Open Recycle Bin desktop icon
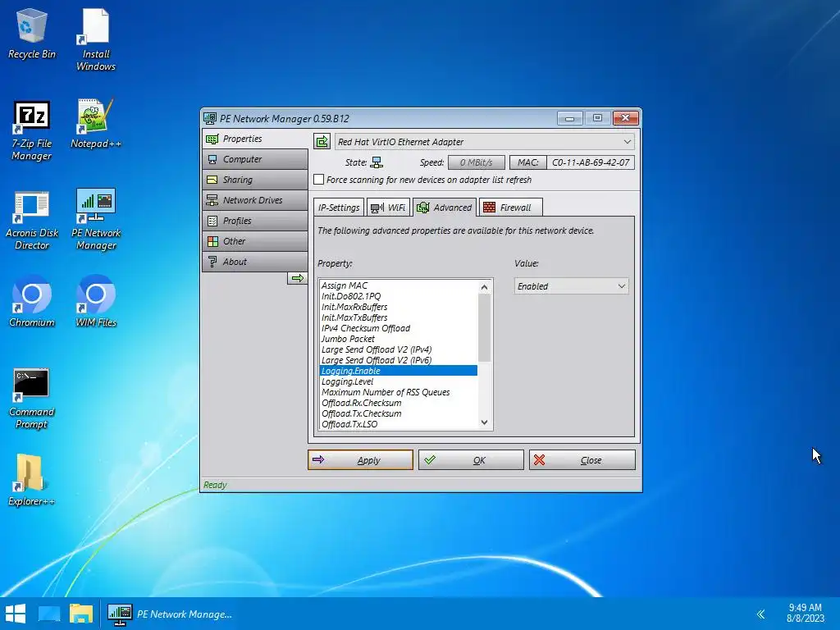This screenshot has height=630, width=840. [32, 33]
